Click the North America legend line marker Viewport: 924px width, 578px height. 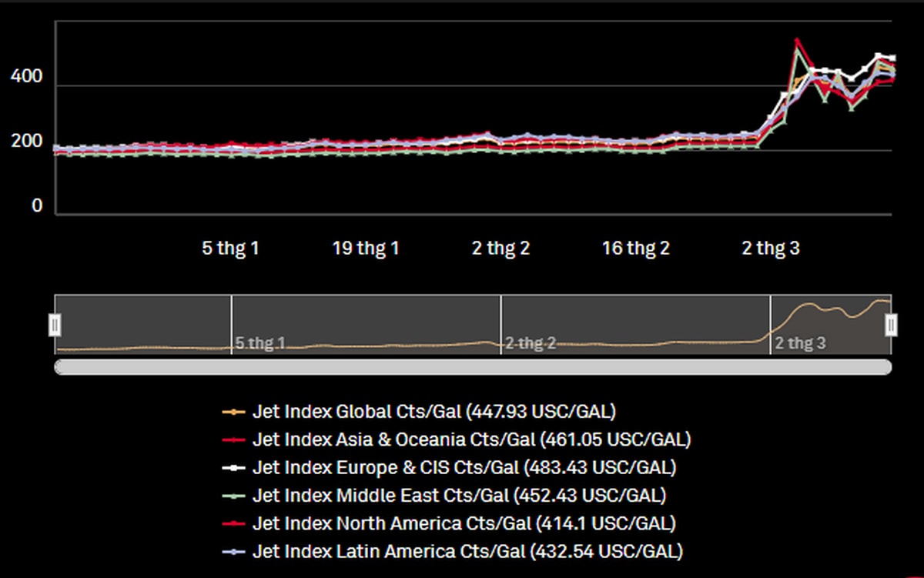pos(233,523)
